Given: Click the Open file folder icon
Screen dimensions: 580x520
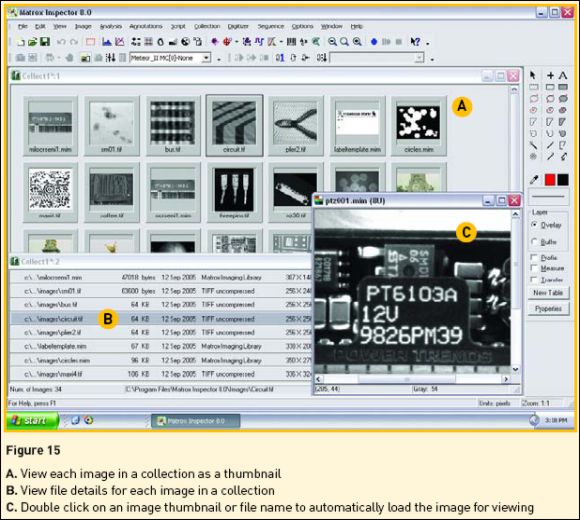Looking at the screenshot, I should click(33, 42).
